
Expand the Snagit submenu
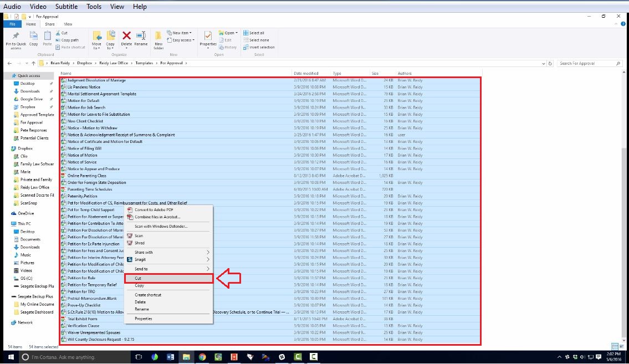coord(168,259)
